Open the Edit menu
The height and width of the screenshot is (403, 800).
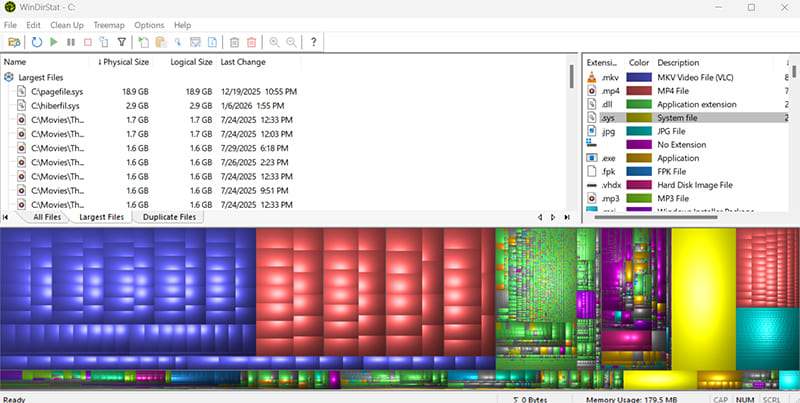(33, 25)
